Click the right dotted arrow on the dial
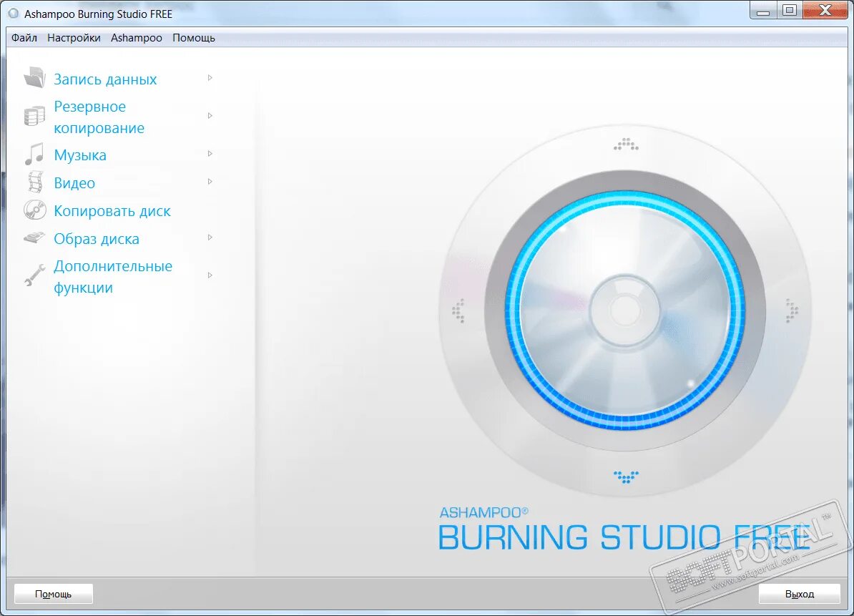 pyautogui.click(x=791, y=311)
